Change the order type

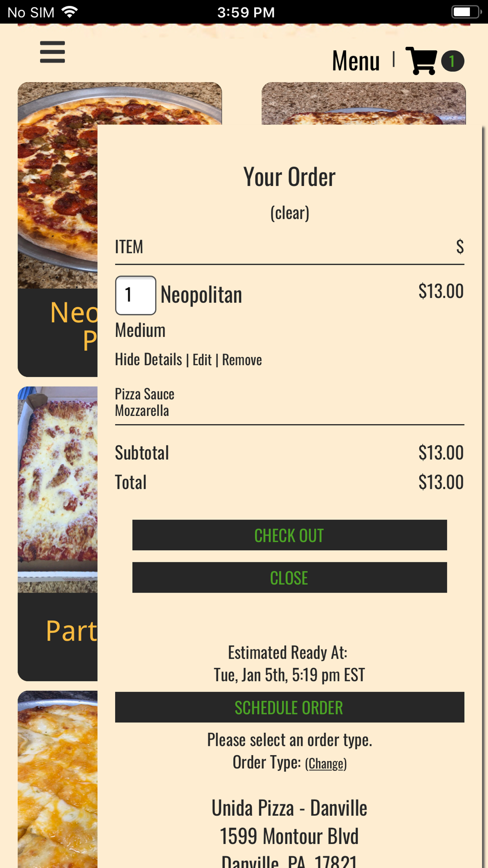(326, 764)
